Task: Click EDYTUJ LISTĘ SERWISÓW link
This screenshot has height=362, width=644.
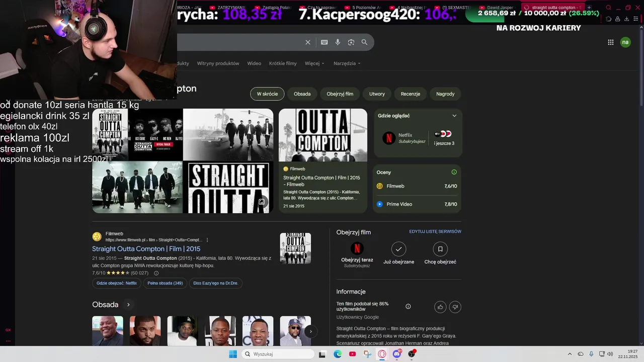Action: click(x=435, y=232)
